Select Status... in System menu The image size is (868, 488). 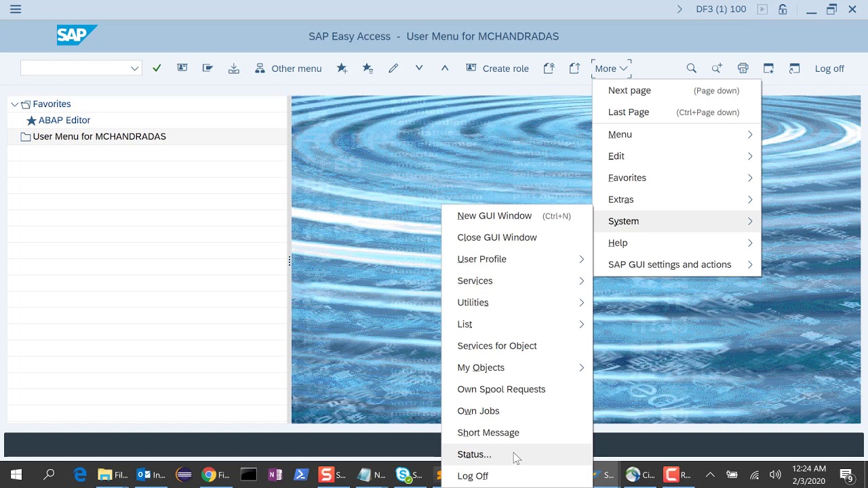(x=517, y=454)
